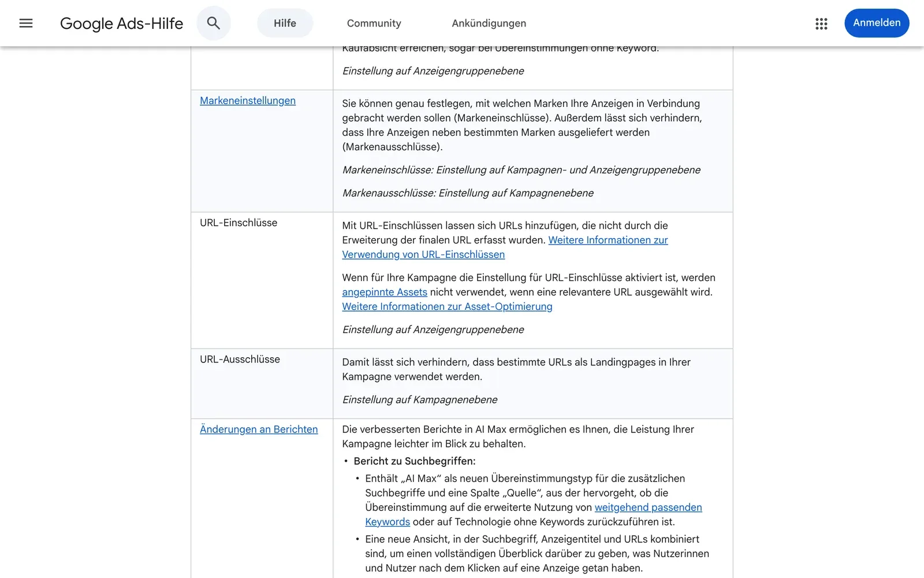Click 'Markenausschlüsse: Einstellung auf Kampagnenebene' text

468,193
